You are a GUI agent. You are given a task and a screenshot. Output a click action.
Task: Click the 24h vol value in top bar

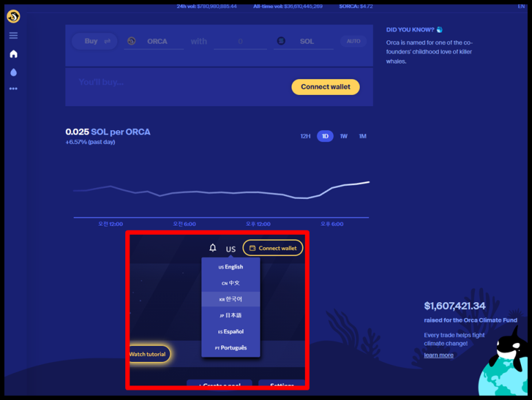(x=206, y=6)
